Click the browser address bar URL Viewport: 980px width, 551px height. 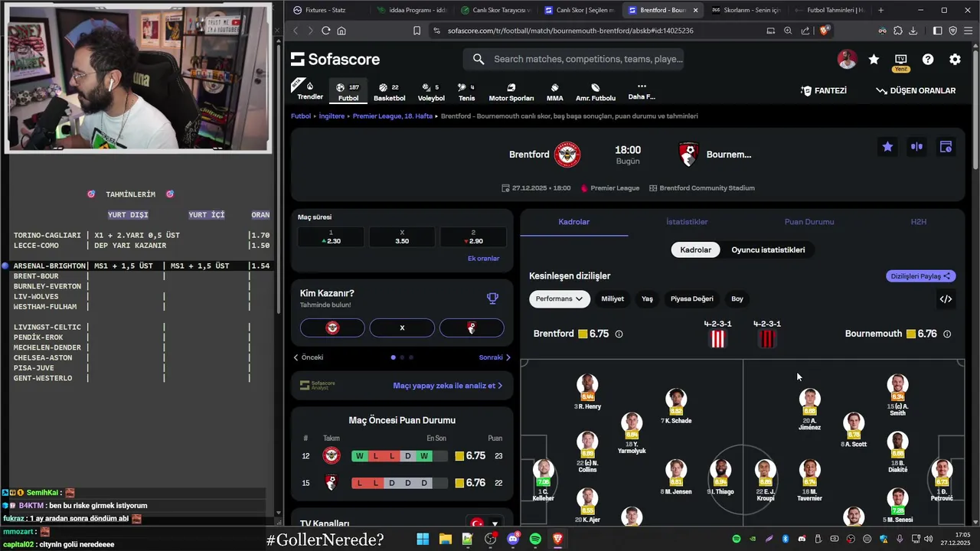[x=570, y=31]
